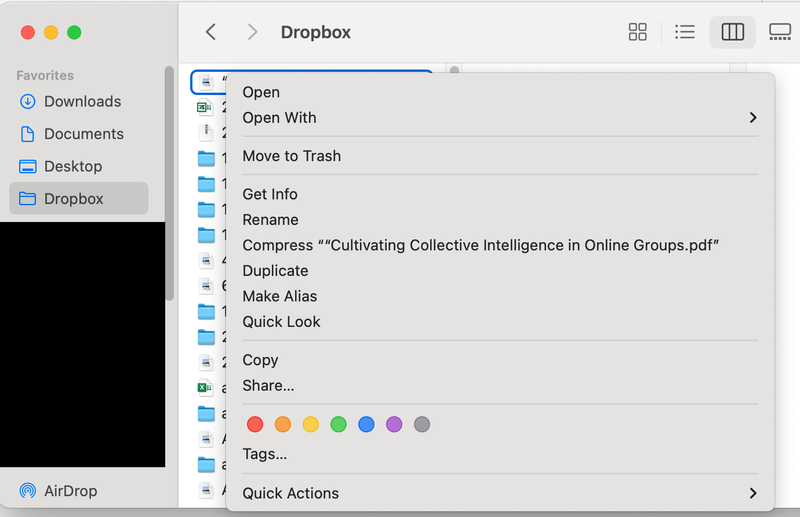Open AirDrop in sidebar
The width and height of the screenshot is (800, 517).
click(70, 491)
